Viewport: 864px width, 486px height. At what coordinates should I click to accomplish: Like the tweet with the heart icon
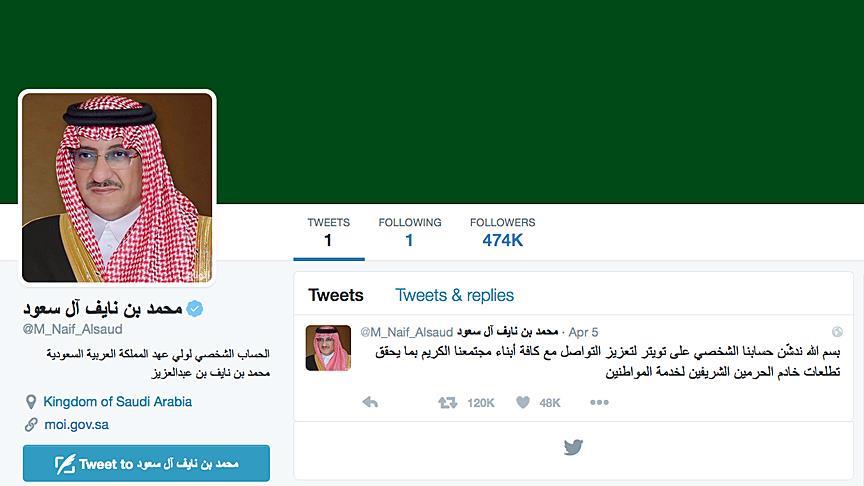coord(523,402)
